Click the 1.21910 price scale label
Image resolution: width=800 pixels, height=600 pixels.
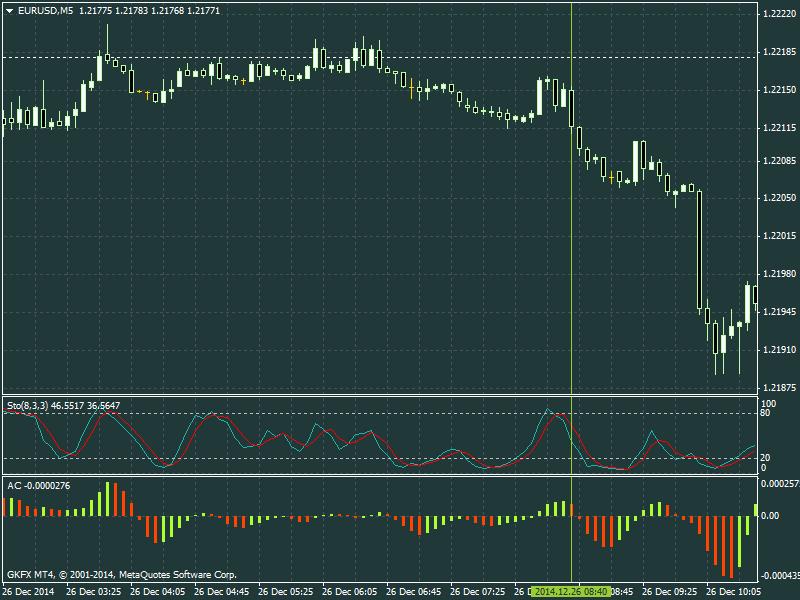coord(778,350)
